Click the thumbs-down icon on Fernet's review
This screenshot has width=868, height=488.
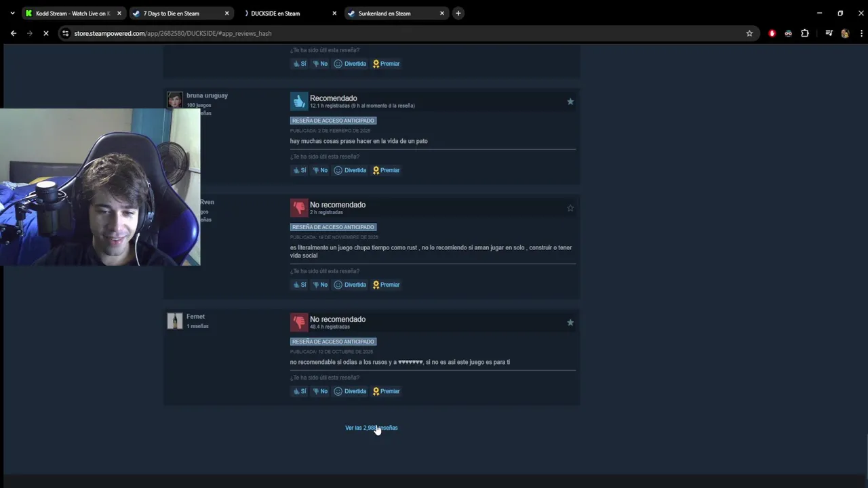(299, 322)
